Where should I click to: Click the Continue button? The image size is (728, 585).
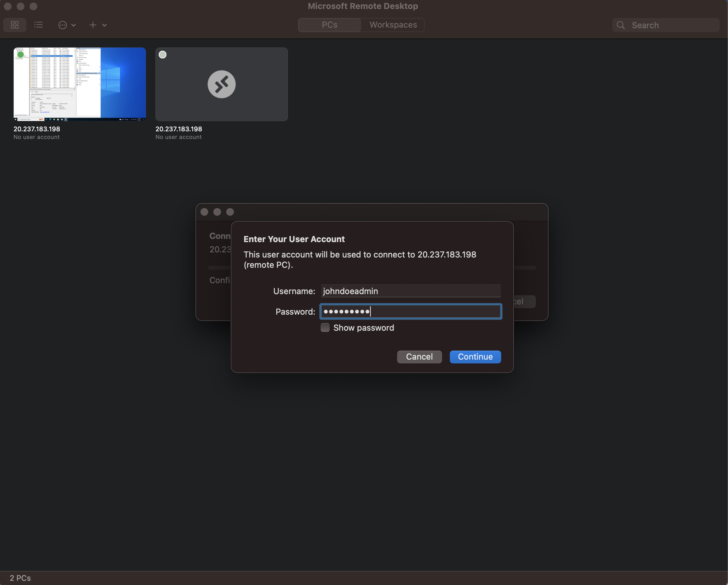click(x=475, y=357)
